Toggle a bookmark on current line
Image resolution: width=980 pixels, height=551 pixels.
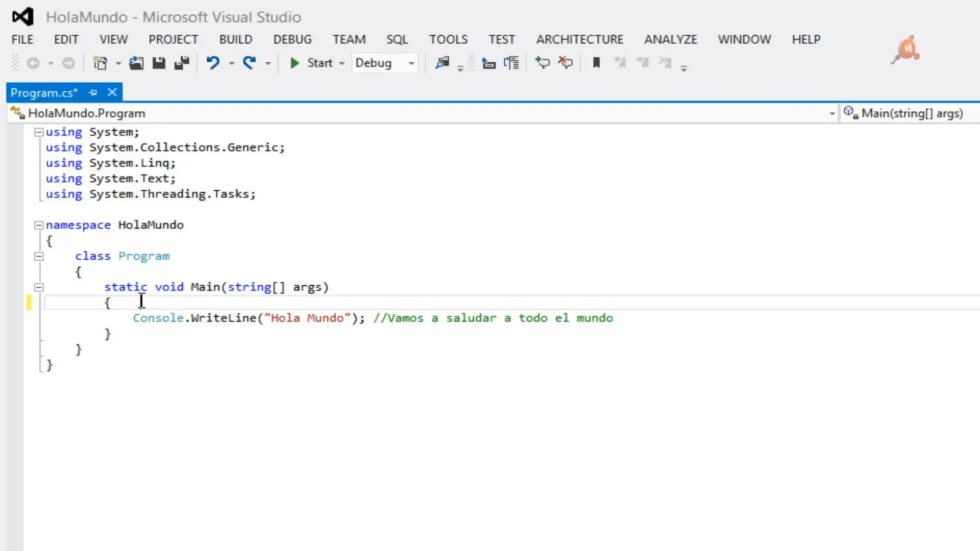pos(596,63)
